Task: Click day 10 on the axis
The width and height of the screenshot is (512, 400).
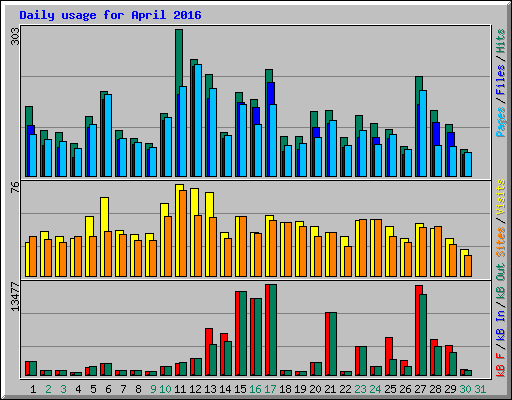Action: click(x=165, y=389)
